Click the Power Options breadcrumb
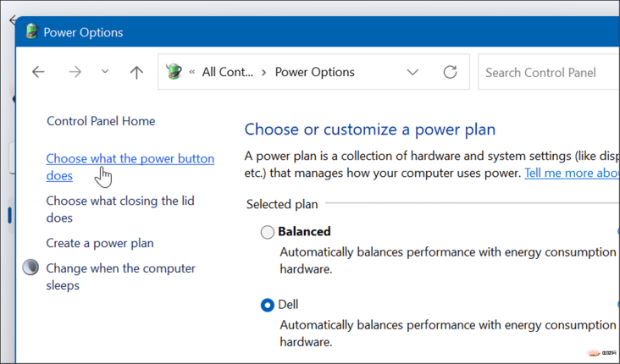 pyautogui.click(x=315, y=72)
